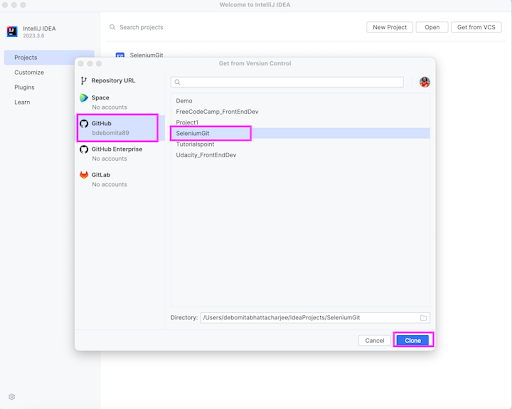Select the GitHub Enterprise provider

[x=120, y=154]
